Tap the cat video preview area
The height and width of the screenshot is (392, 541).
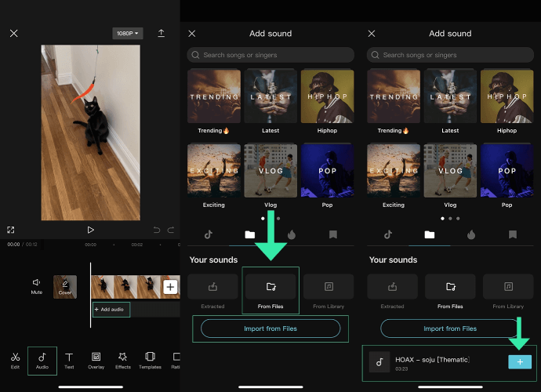click(x=90, y=132)
